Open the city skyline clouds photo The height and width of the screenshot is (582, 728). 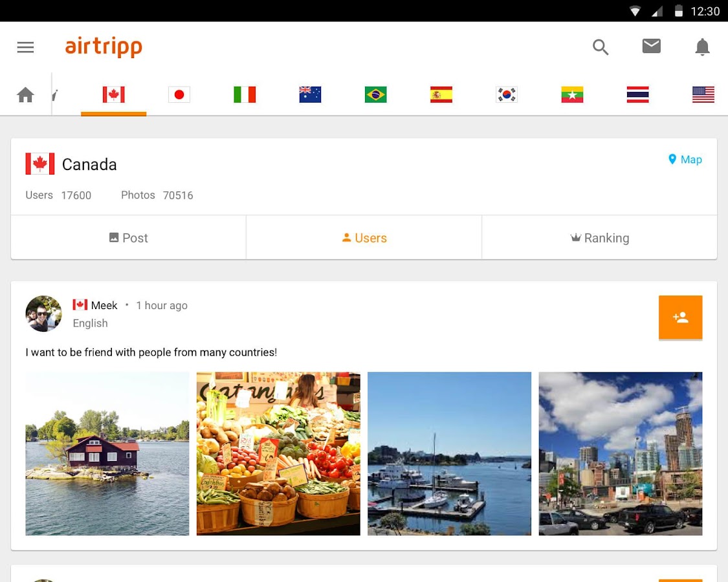(x=621, y=453)
